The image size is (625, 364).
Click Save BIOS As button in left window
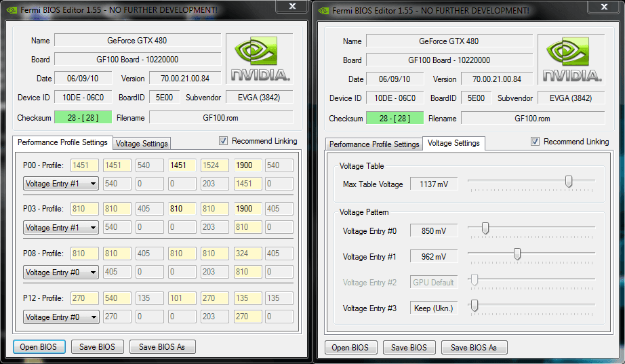click(x=162, y=347)
